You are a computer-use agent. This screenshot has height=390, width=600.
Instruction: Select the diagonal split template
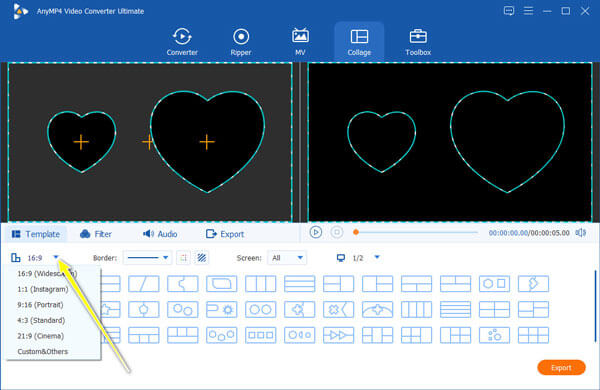(144, 284)
